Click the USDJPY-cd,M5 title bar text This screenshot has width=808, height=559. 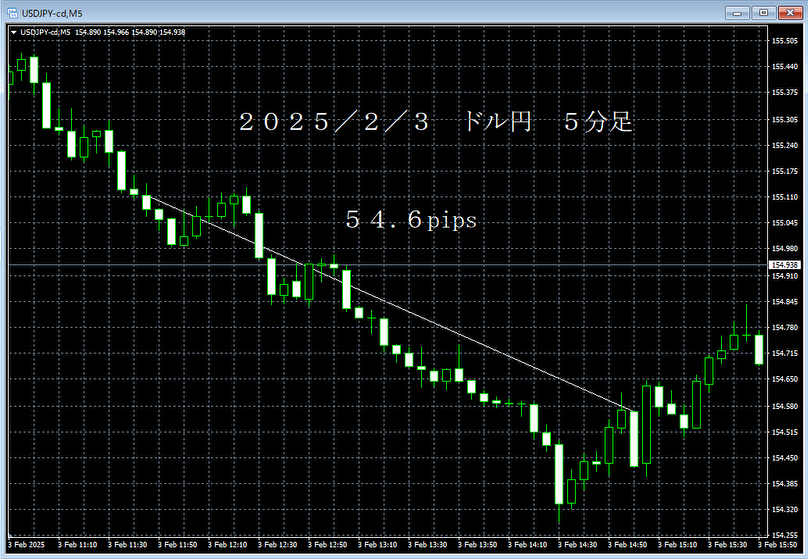pyautogui.click(x=52, y=13)
